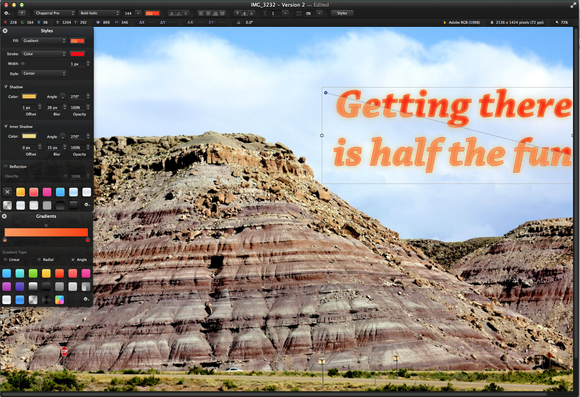Viewport: 580px width, 397px height.
Task: Click the no-style X preset icon
Action: tap(7, 192)
